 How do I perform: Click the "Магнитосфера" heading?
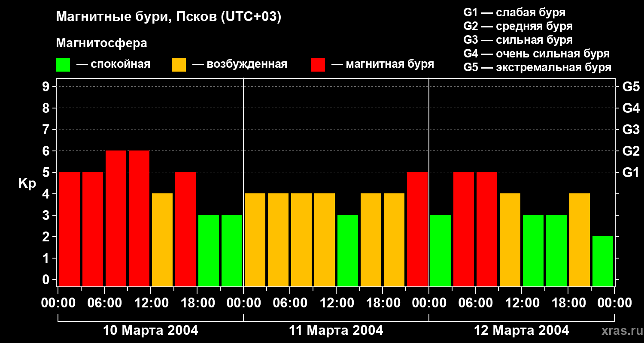point(101,43)
